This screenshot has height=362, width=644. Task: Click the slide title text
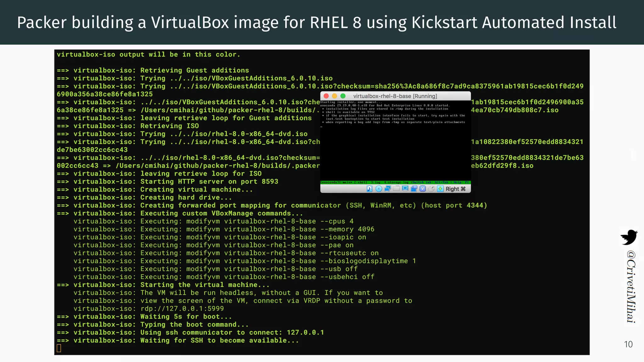pos(317,22)
